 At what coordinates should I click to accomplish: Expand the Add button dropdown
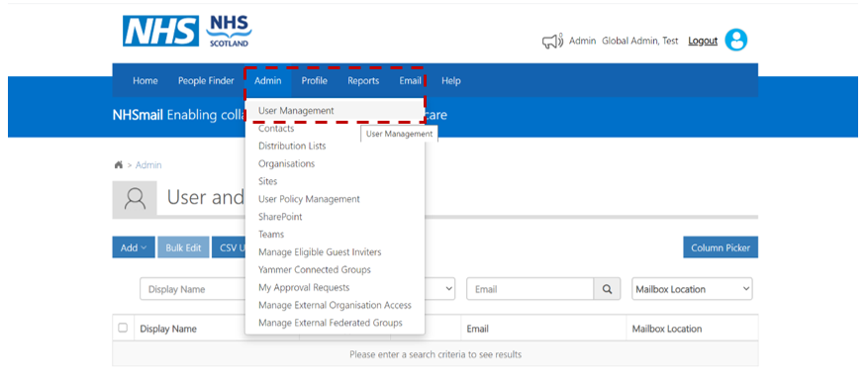click(x=134, y=247)
